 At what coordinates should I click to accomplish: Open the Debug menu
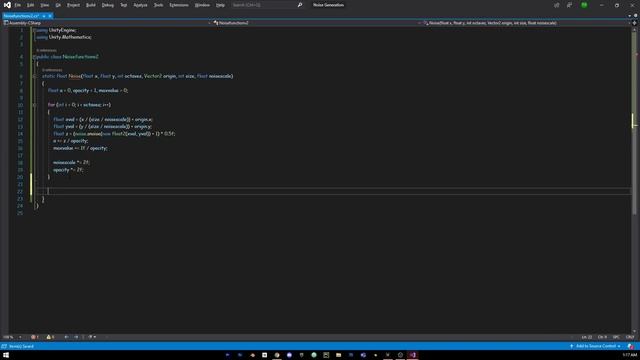tap(108, 5)
